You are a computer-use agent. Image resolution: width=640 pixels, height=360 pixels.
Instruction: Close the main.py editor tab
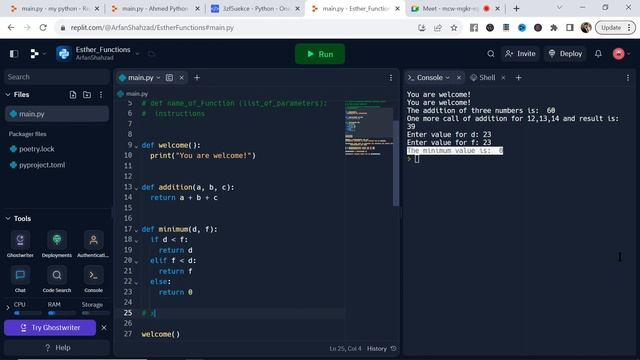tap(182, 78)
